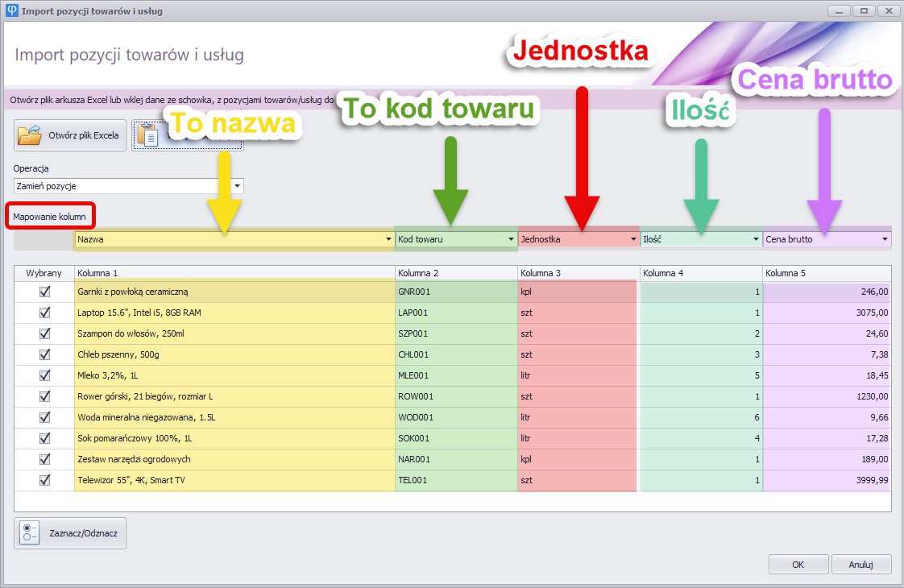904x588 pixels.
Task: Uncheck the Garnki z powłoką ceramiczną row
Action: click(44, 292)
